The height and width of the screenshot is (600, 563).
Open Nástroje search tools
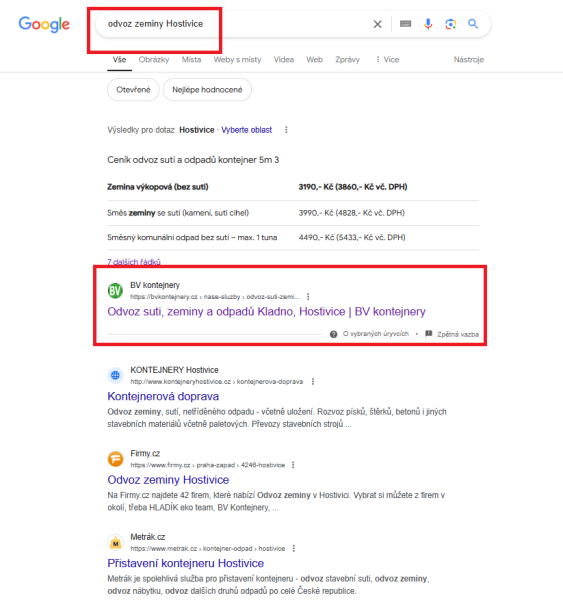click(x=469, y=60)
